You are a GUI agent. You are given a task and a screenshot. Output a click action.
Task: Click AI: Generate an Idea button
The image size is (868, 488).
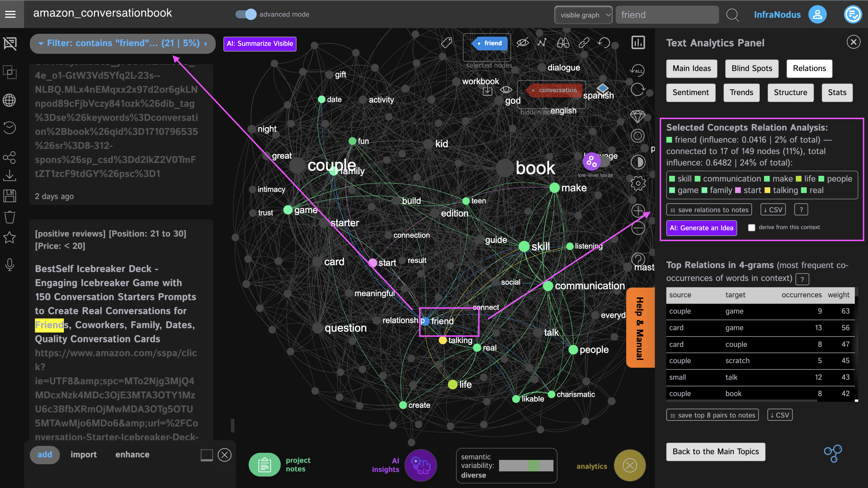(701, 228)
